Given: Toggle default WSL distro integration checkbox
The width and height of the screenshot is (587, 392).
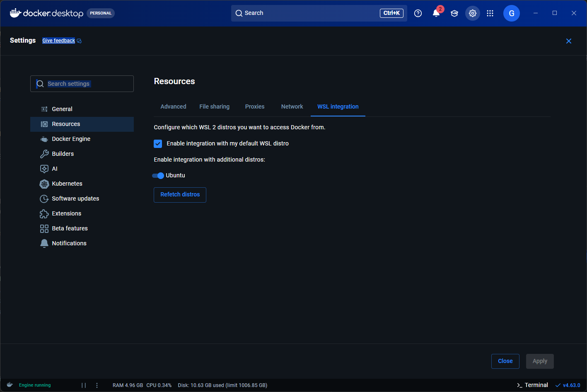Looking at the screenshot, I should (x=158, y=144).
